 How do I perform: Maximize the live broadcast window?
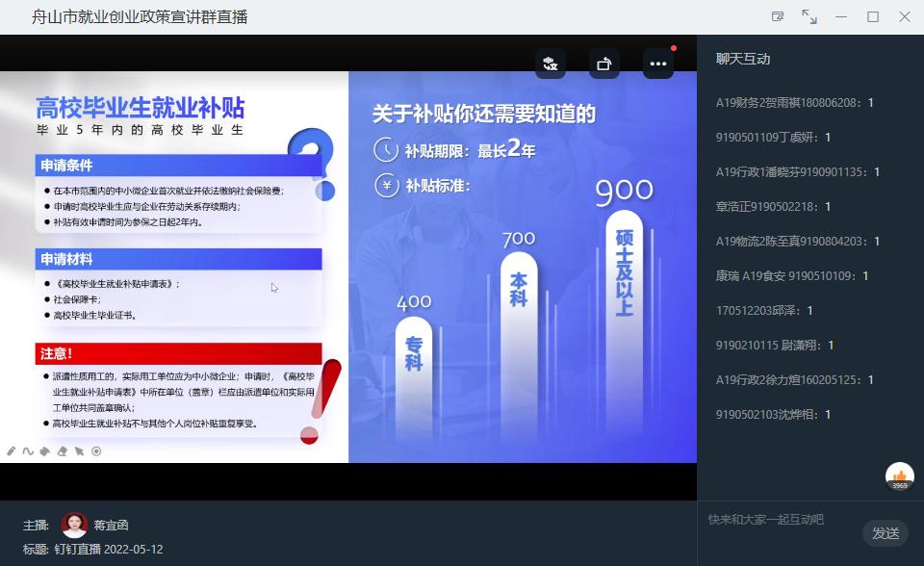pos(873,16)
